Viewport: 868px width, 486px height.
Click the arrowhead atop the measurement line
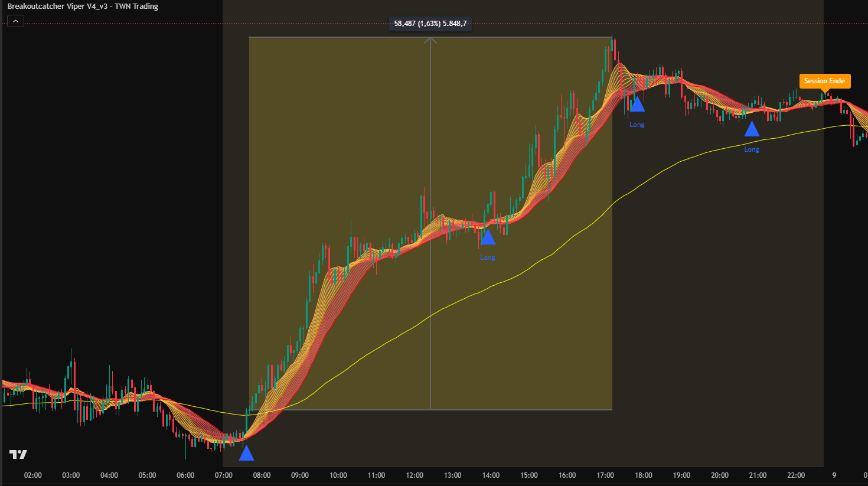[x=430, y=40]
